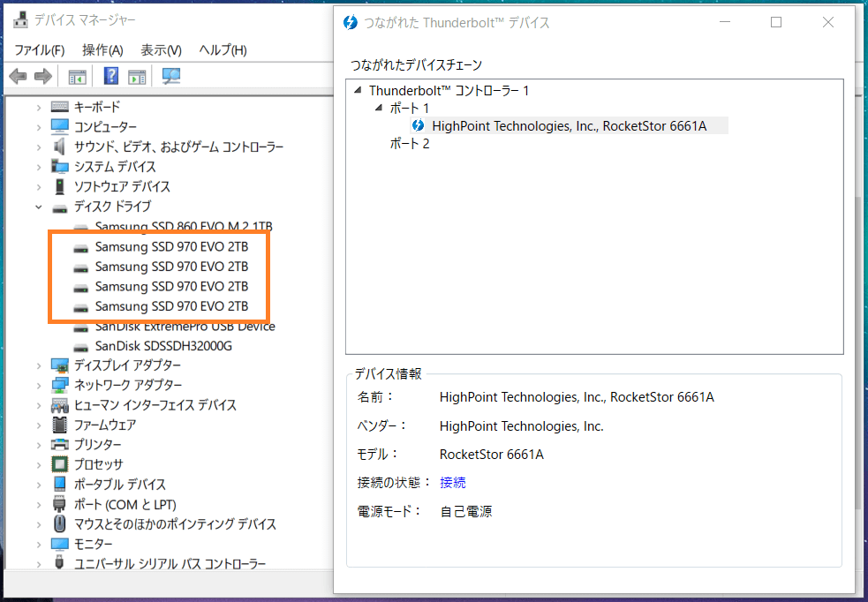
Task: Close the Thunderbolt devices window
Action: coord(828,22)
